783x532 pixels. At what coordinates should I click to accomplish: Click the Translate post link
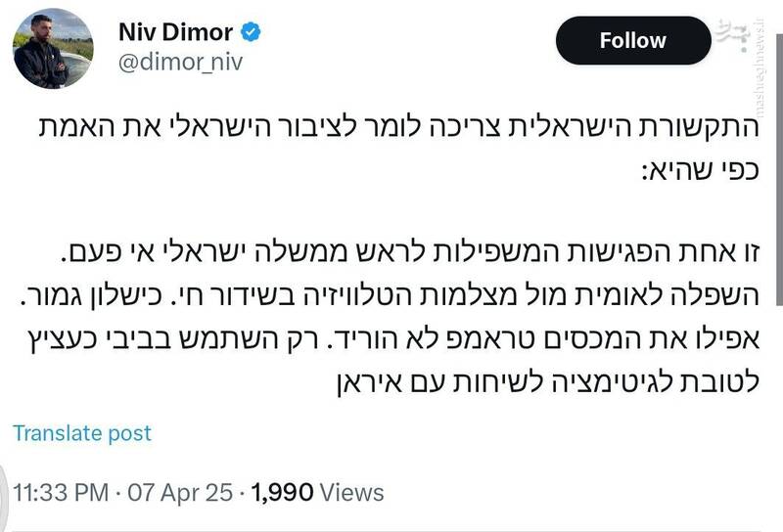82,432
